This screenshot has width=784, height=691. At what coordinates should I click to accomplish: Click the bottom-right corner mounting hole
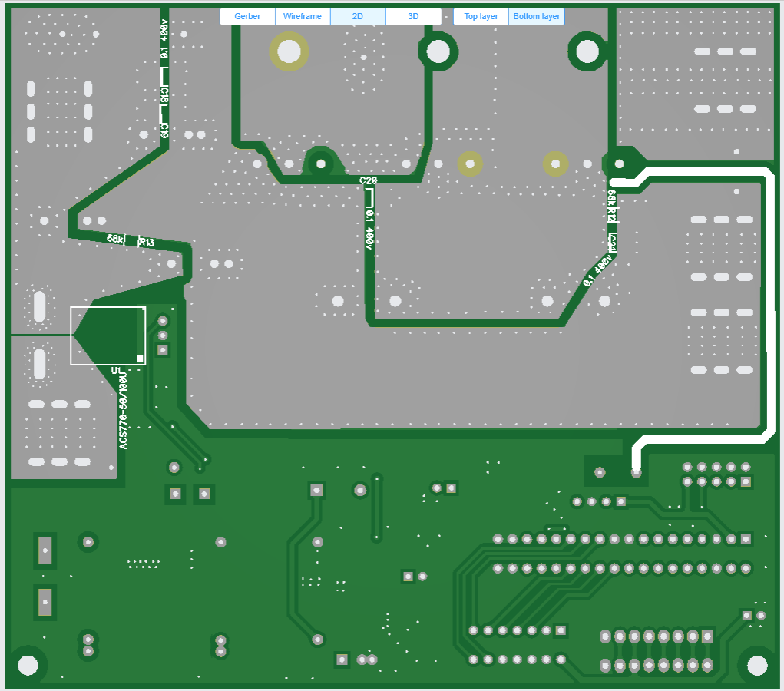pos(756,665)
